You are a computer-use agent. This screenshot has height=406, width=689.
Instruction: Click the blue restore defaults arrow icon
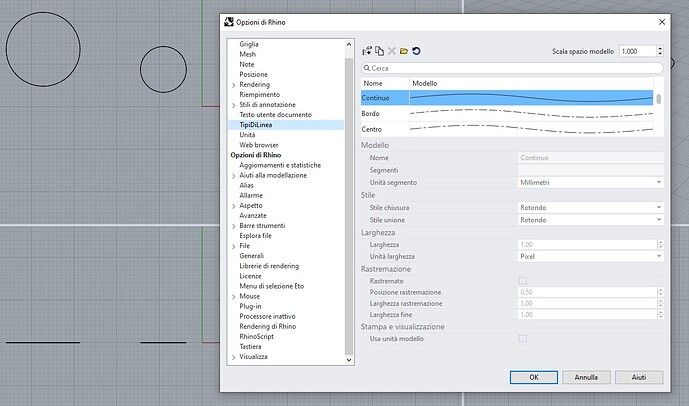416,51
